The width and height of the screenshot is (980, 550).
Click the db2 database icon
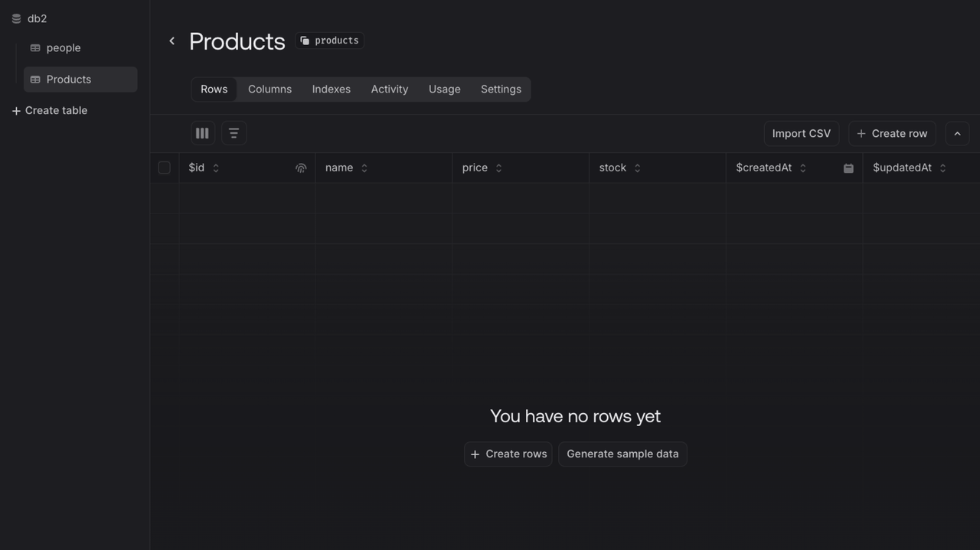16,18
